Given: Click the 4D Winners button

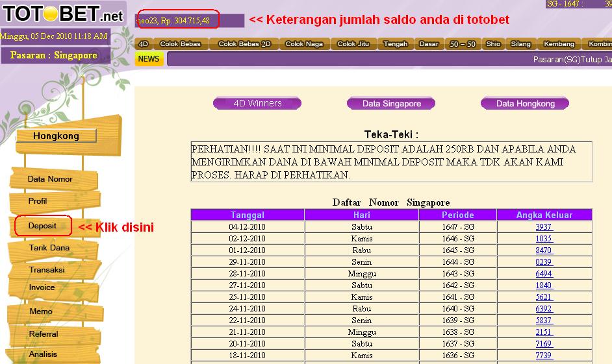Looking at the screenshot, I should pyautogui.click(x=257, y=103).
